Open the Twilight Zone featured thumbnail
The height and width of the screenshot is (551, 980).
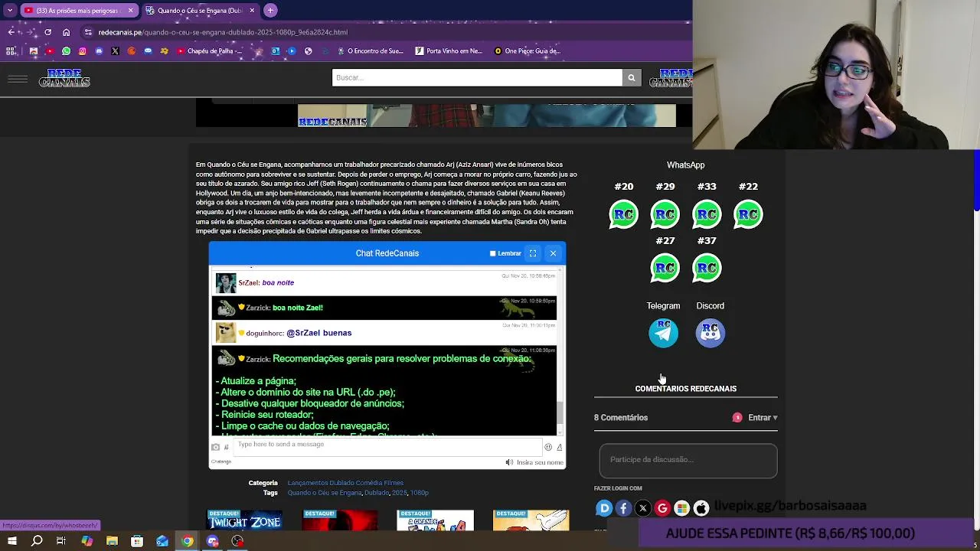click(244, 520)
